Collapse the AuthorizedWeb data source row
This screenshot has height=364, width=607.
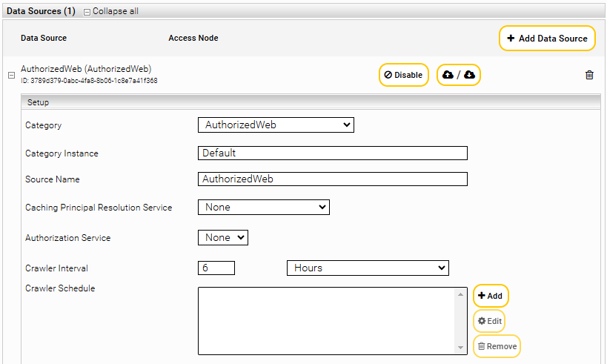pos(11,75)
